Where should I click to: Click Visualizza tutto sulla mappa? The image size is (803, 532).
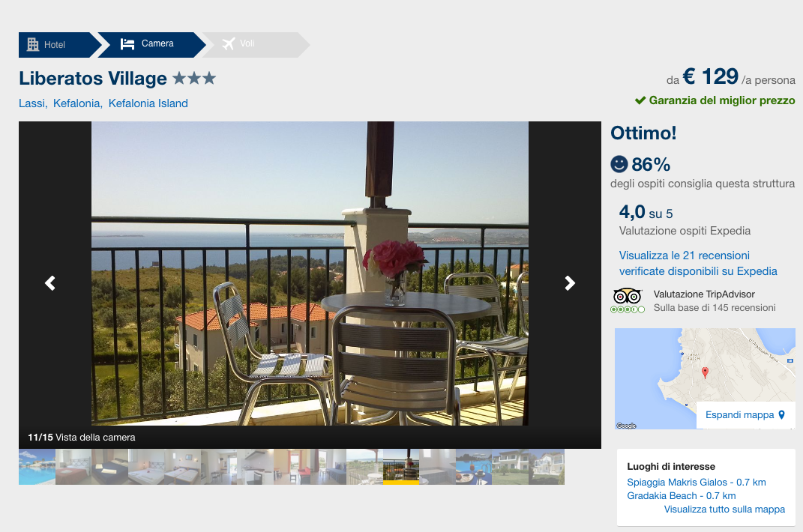click(724, 510)
